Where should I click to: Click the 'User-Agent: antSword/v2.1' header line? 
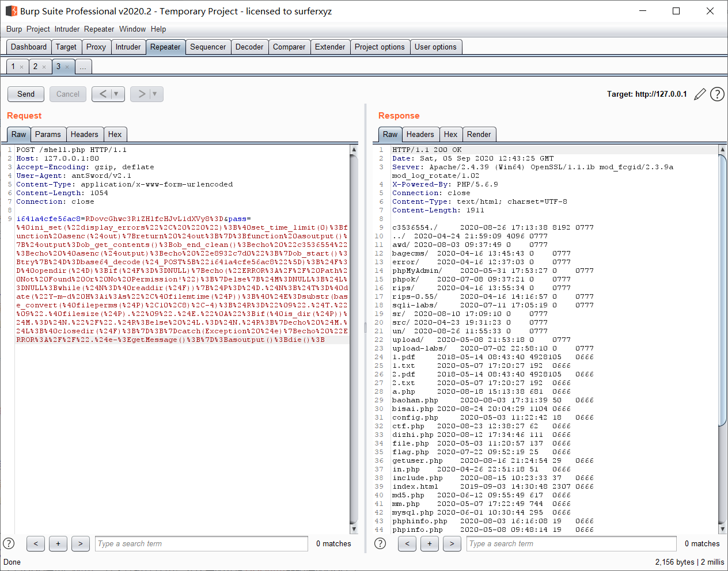(x=74, y=176)
